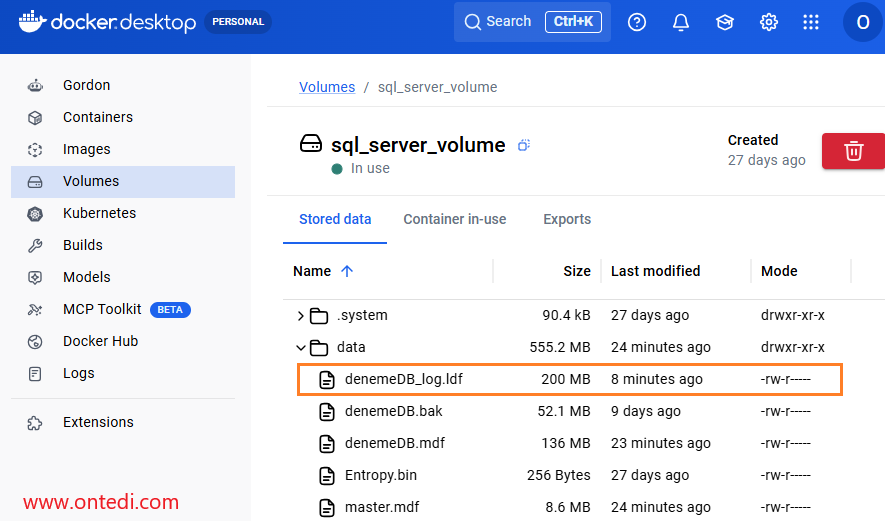Viewport: 885px width, 521px height.
Task: Open the Learning Center graduation cap icon
Action: 725,22
